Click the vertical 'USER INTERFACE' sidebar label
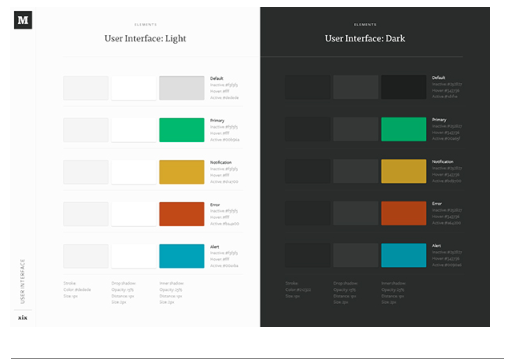 coord(23,281)
